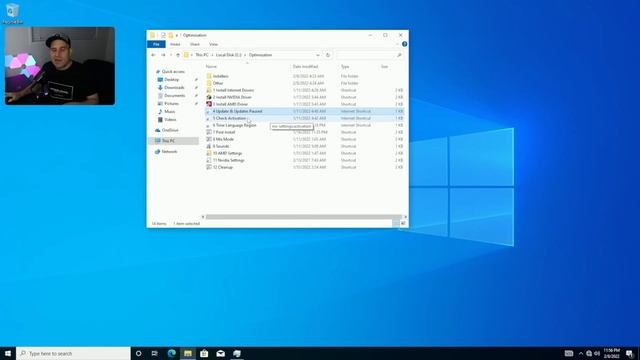Switch to details view layout icon
The image size is (640, 360).
(x=396, y=224)
